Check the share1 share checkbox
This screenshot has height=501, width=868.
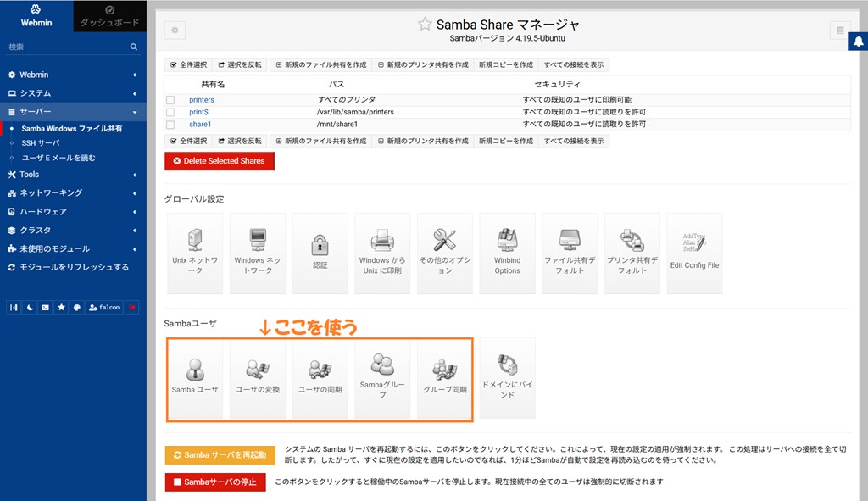tap(170, 125)
